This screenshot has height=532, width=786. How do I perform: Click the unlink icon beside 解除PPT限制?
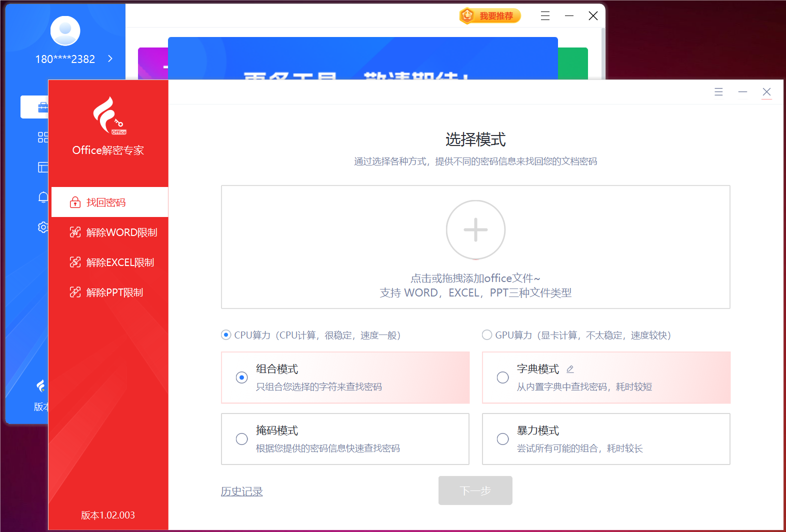[x=75, y=292]
